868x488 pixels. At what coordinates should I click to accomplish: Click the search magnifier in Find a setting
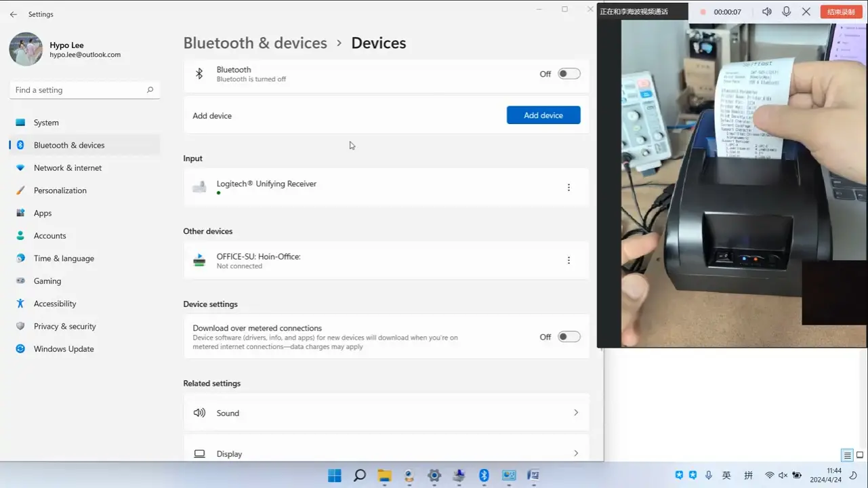150,90
